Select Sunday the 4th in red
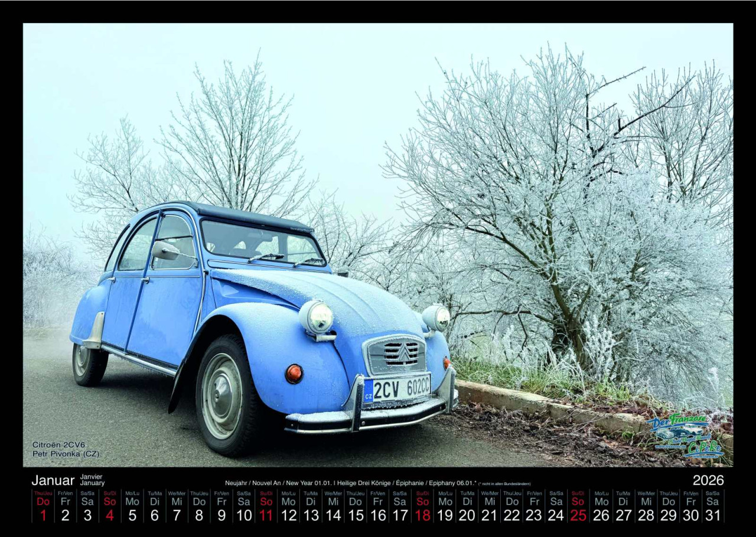 click(110, 507)
